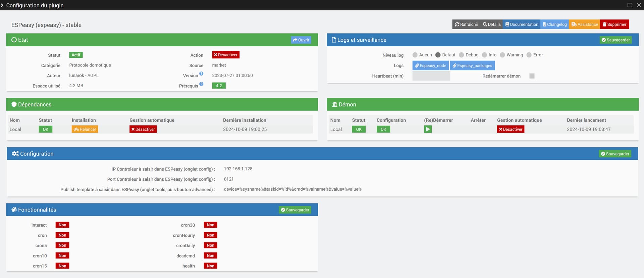Click Démon Statut OK badge
The height and width of the screenshot is (278, 644).
pyautogui.click(x=359, y=129)
